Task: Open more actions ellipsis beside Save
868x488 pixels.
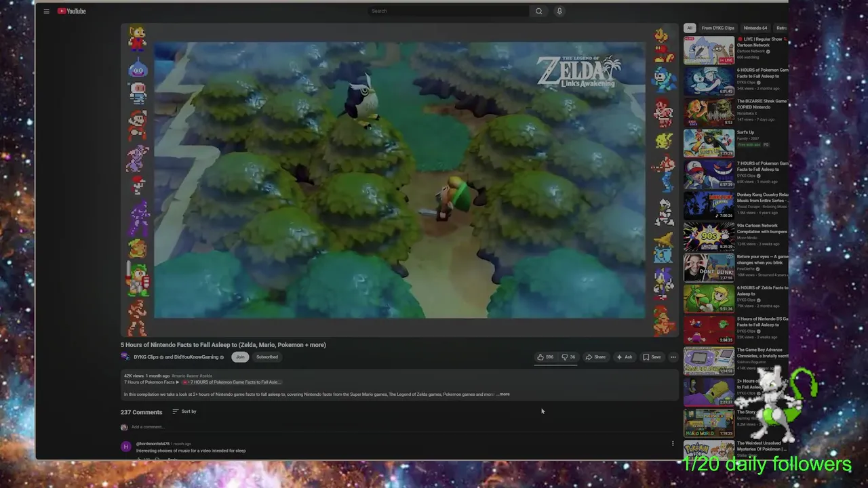Action: (673, 357)
